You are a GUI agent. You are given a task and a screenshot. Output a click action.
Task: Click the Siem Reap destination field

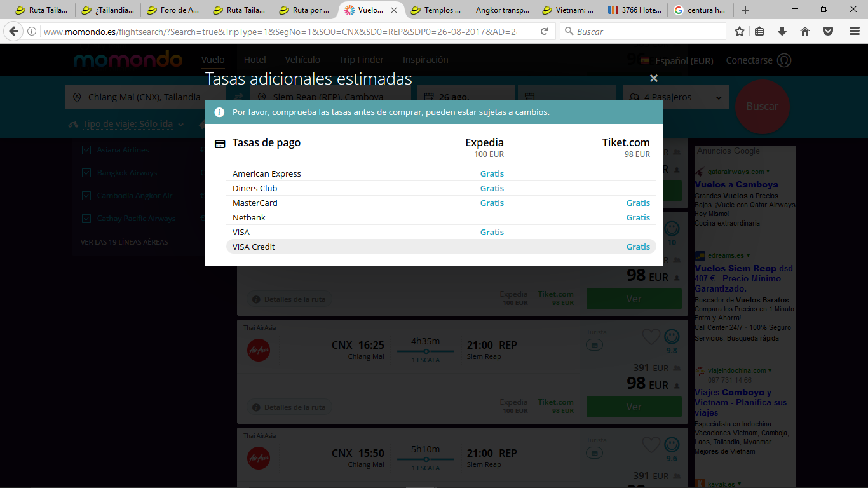[x=331, y=97]
